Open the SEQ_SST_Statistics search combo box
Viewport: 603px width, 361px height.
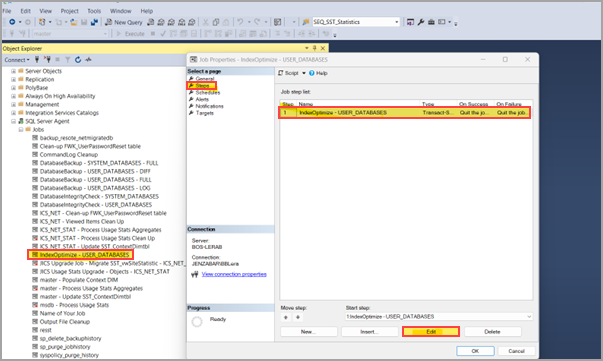(356, 22)
